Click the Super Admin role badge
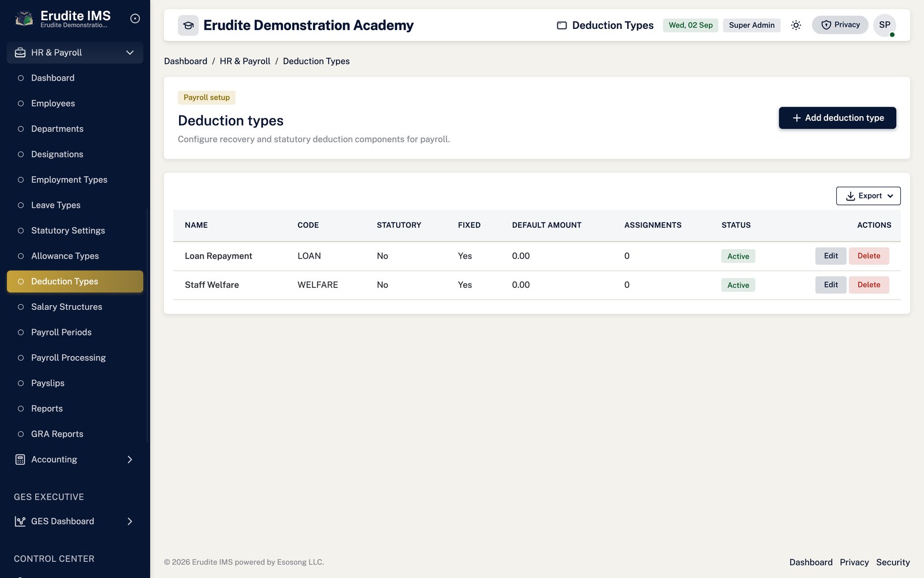This screenshot has width=924, height=578. (x=751, y=25)
